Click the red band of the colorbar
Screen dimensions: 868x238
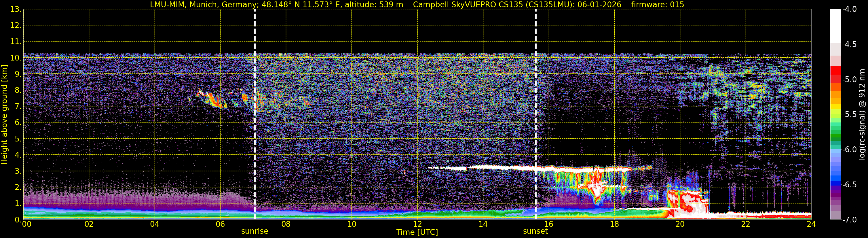[835, 74]
